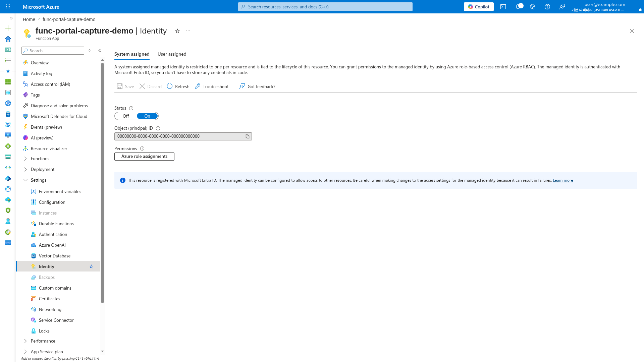Favorite this page with the star
This screenshot has width=644, height=362.
click(x=177, y=31)
